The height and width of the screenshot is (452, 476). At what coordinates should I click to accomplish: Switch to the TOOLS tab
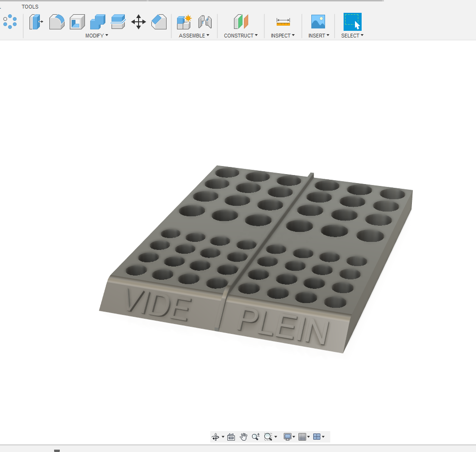coord(30,7)
